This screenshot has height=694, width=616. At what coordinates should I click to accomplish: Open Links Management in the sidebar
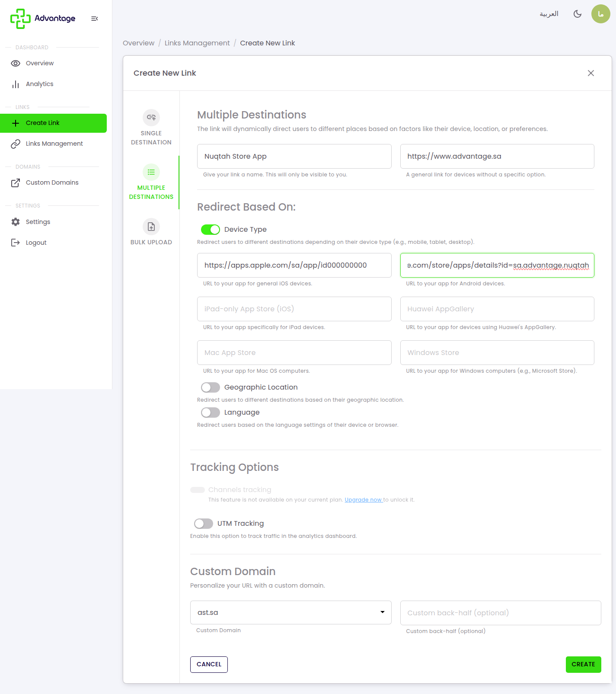click(54, 144)
